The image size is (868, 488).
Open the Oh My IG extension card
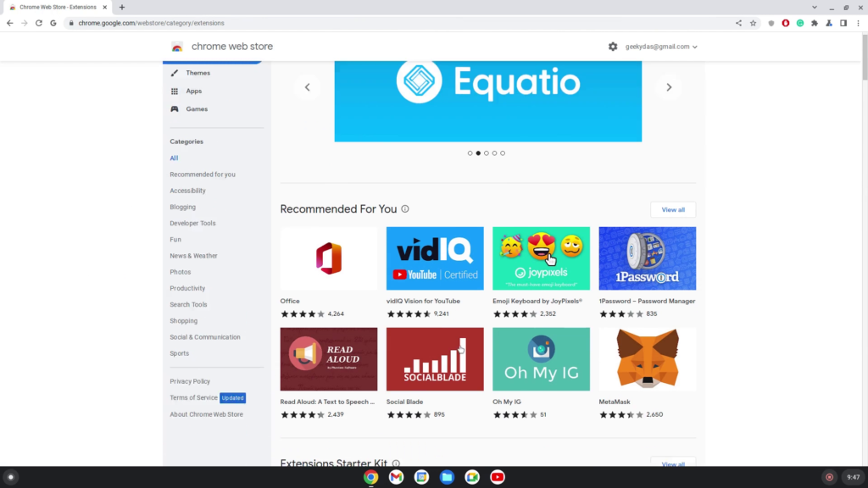pos(542,374)
